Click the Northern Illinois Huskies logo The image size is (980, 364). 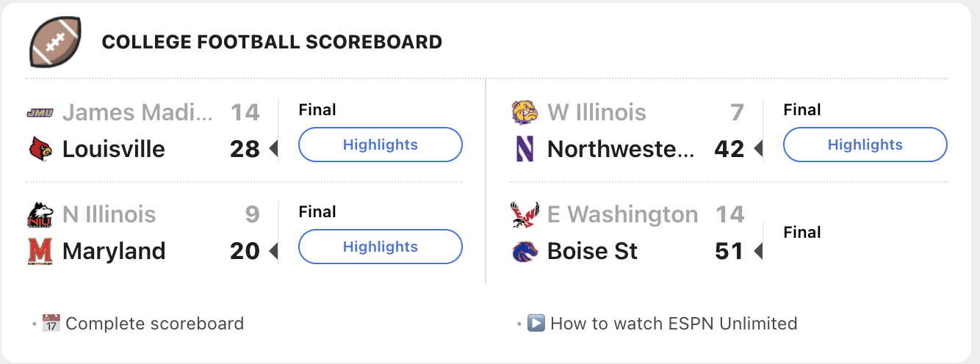(x=40, y=215)
